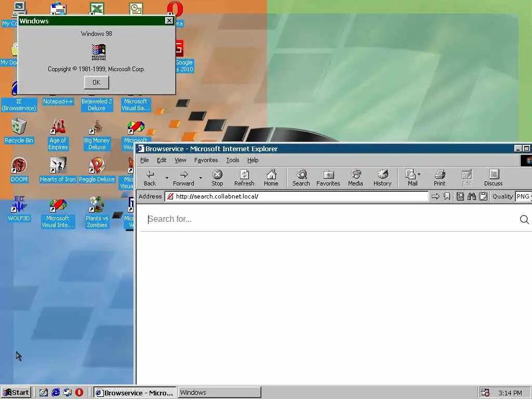
Task: Launch Opera from quick launch bar
Action: click(x=79, y=393)
